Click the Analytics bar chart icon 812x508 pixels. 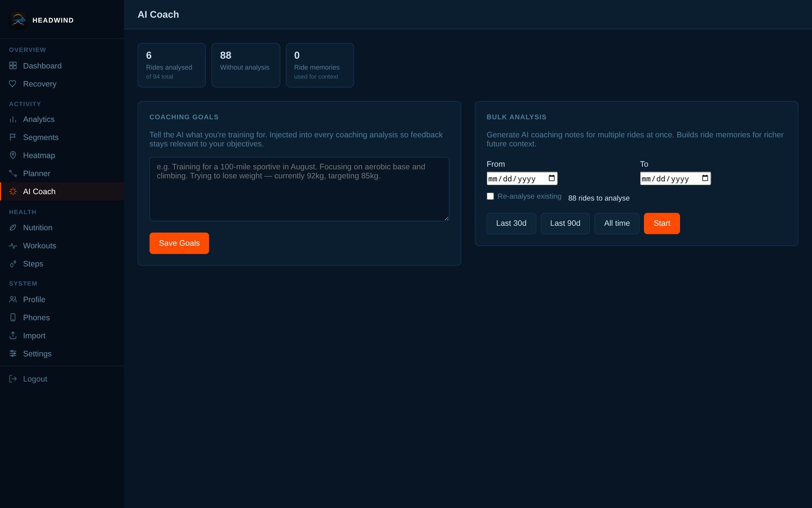13,120
